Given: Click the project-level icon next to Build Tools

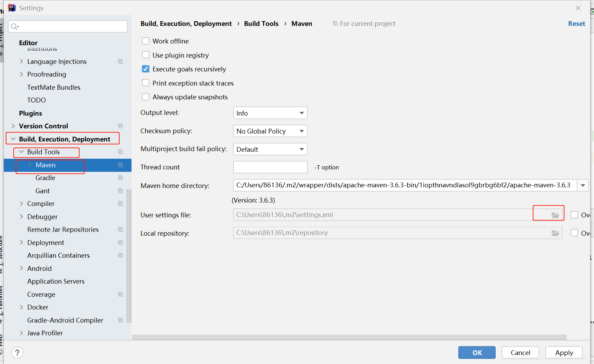Looking at the screenshot, I should click(120, 152).
